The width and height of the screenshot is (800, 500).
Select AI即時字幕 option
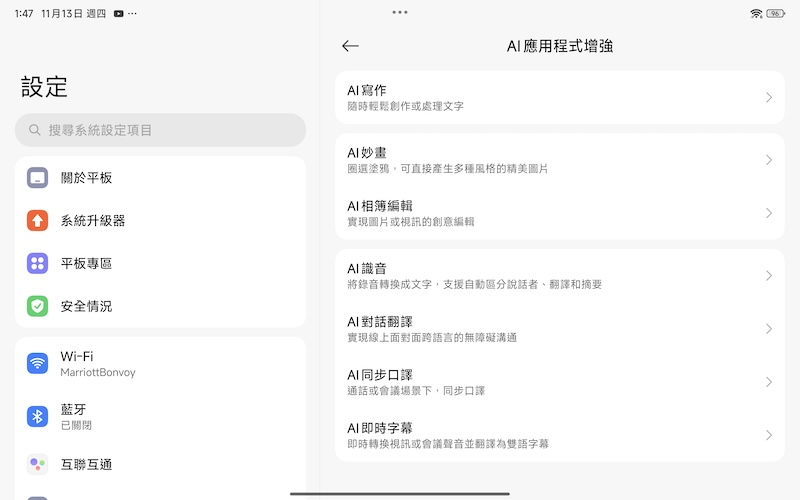point(558,435)
